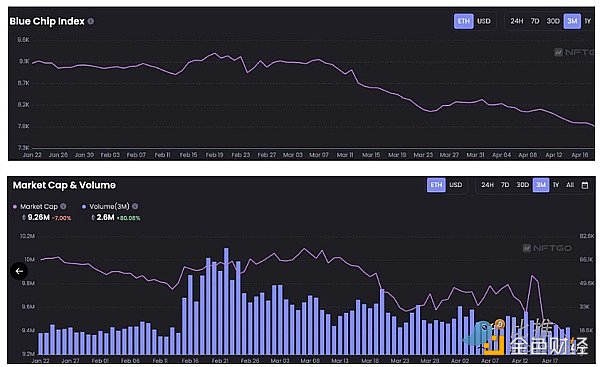600x367 pixels.
Task: Click the Volume(3M) info icon
Action: 135,206
